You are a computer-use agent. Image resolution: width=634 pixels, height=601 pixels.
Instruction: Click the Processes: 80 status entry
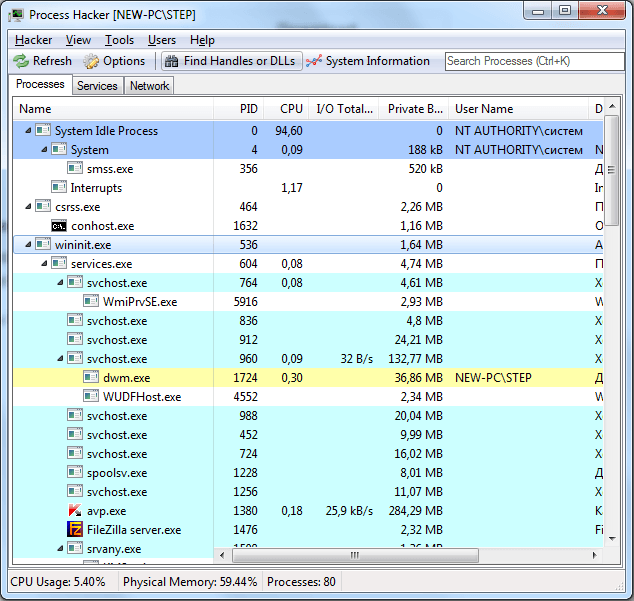pyautogui.click(x=301, y=582)
